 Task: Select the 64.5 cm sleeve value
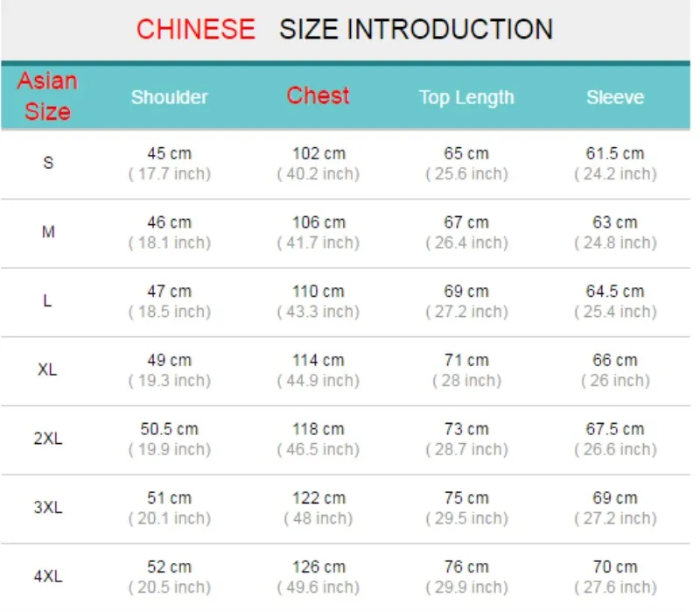[x=615, y=292]
